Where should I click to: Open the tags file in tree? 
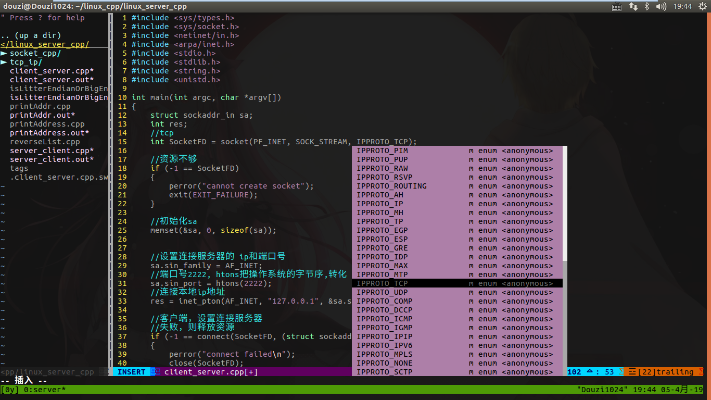[x=19, y=168]
